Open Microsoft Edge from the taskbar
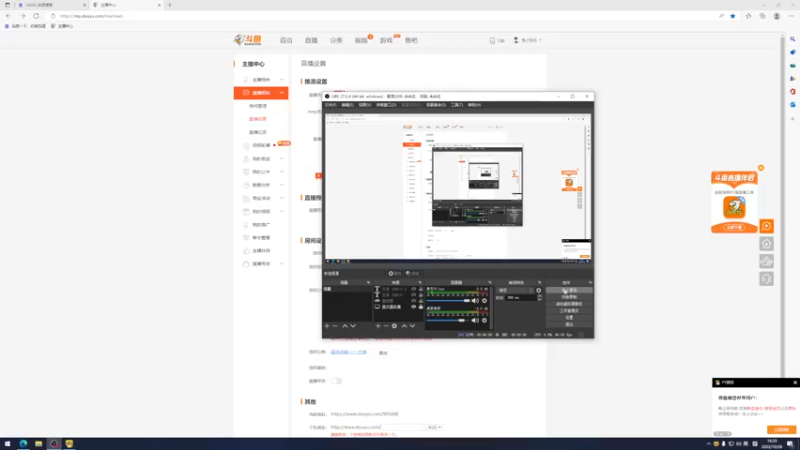The width and height of the screenshot is (800, 450). pos(23,443)
